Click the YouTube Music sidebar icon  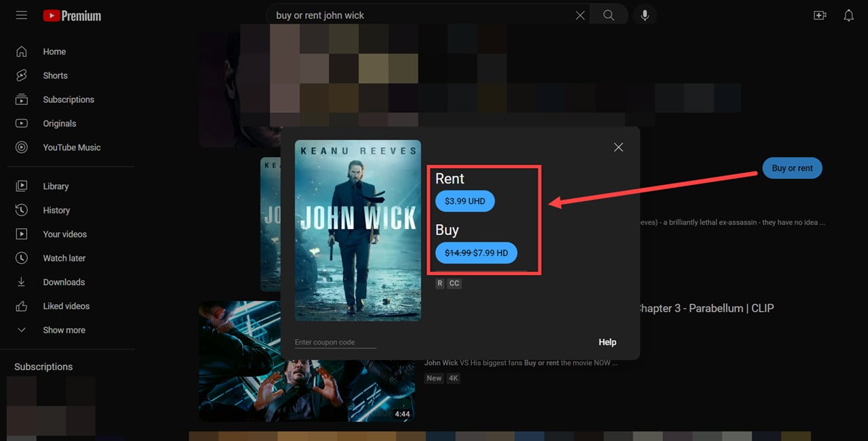point(22,147)
